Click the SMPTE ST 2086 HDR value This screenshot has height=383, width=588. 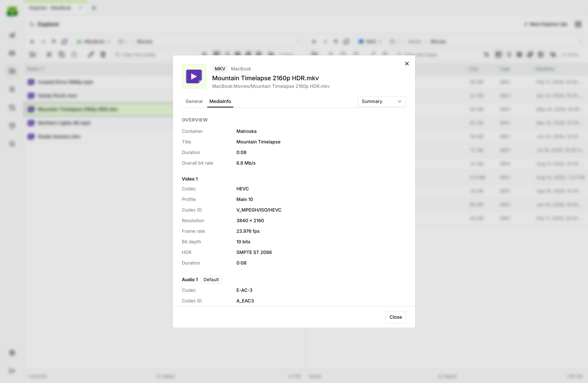[254, 253]
